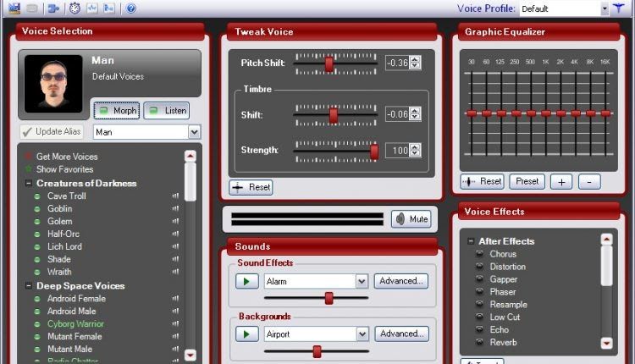Toggle the Morph button
Screen dimensions: 635x364
point(116,111)
